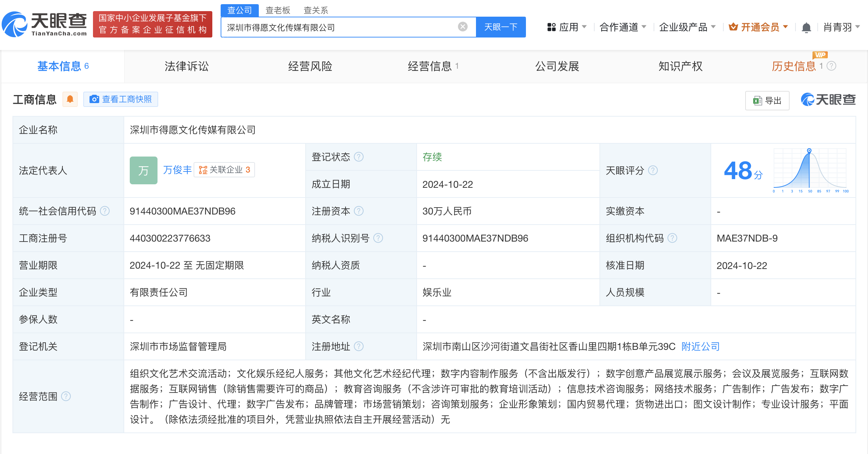Click the 万 avatar of legal representative

[x=144, y=170]
